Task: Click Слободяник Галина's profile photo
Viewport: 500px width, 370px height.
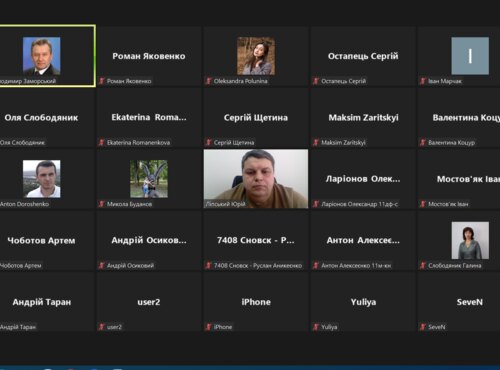Action: 470,240
